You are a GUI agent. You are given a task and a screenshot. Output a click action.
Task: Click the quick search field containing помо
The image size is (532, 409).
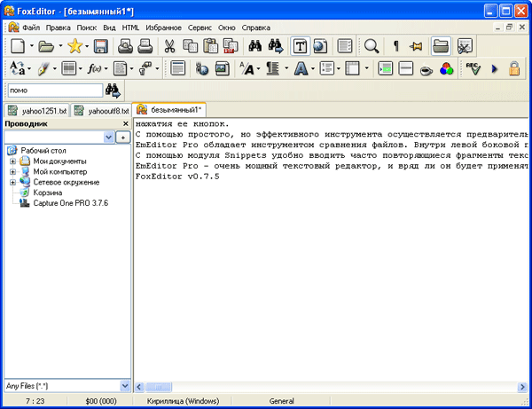(55, 90)
